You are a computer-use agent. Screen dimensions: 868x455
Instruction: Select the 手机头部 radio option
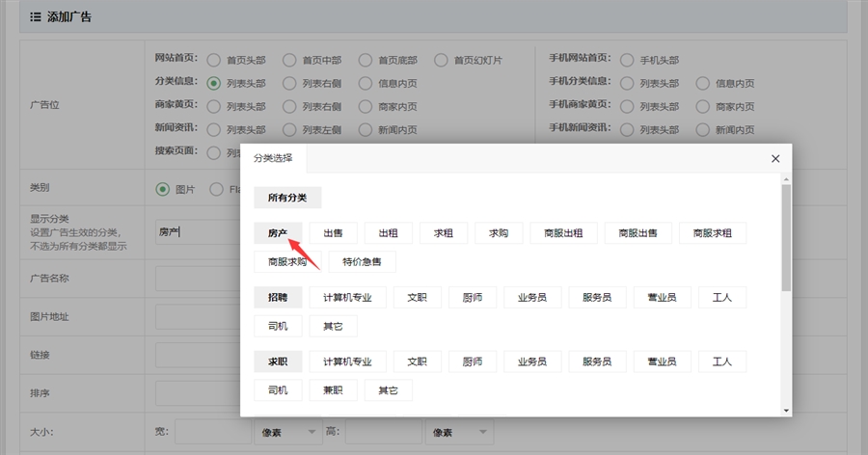point(627,60)
